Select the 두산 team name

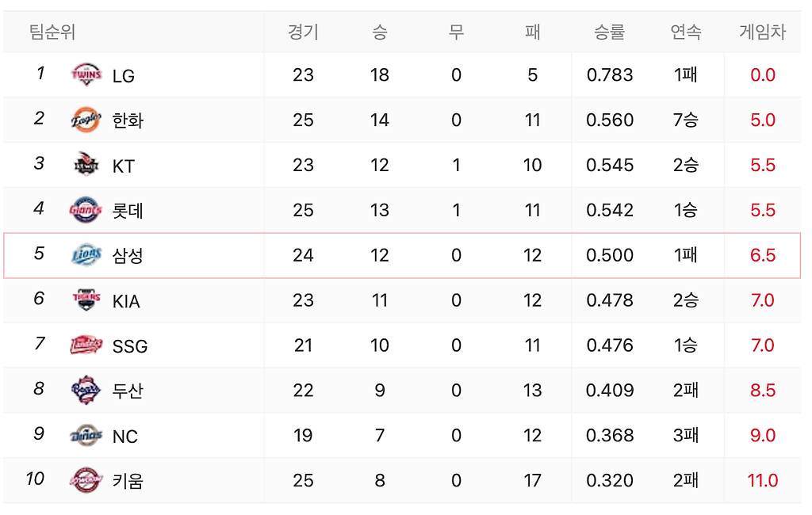(x=128, y=391)
